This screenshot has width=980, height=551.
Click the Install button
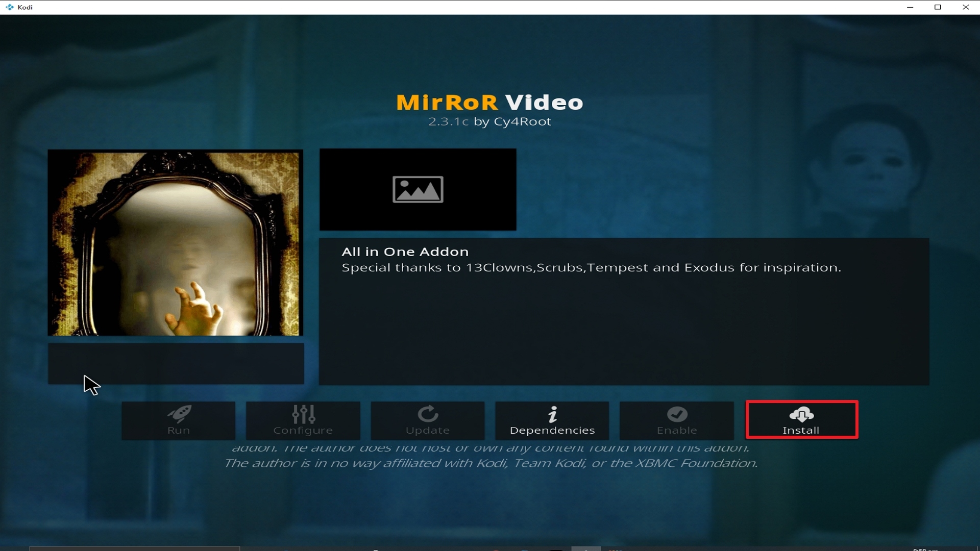[801, 420]
